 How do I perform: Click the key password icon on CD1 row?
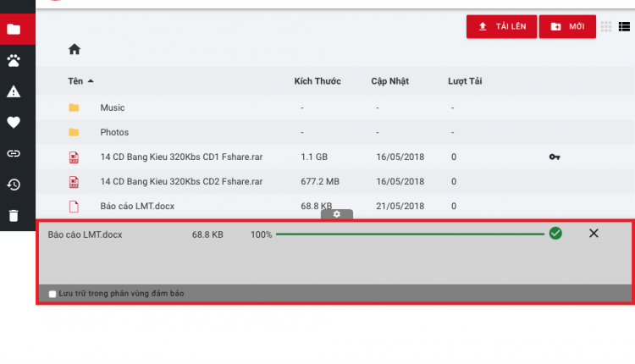point(555,157)
